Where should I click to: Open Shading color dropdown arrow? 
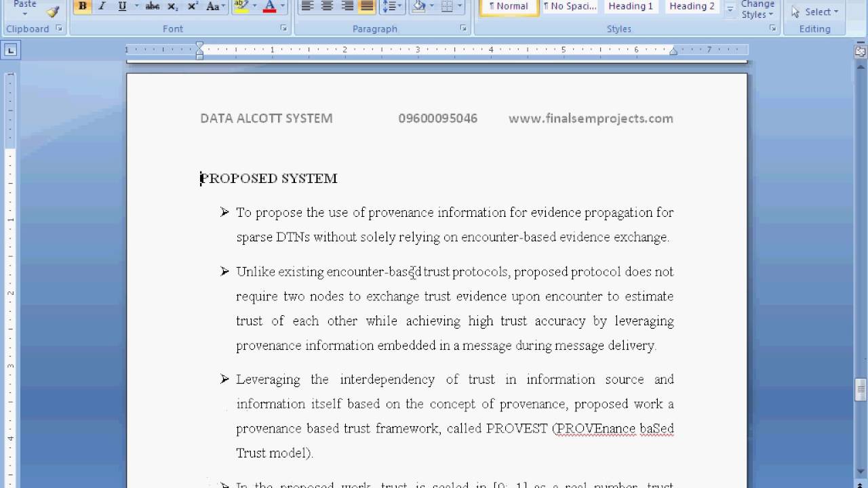click(431, 7)
